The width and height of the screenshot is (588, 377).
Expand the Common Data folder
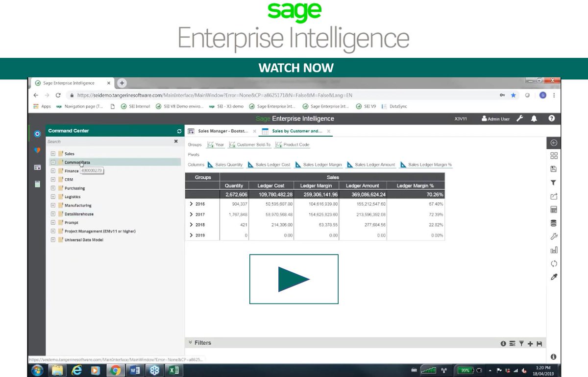point(53,162)
